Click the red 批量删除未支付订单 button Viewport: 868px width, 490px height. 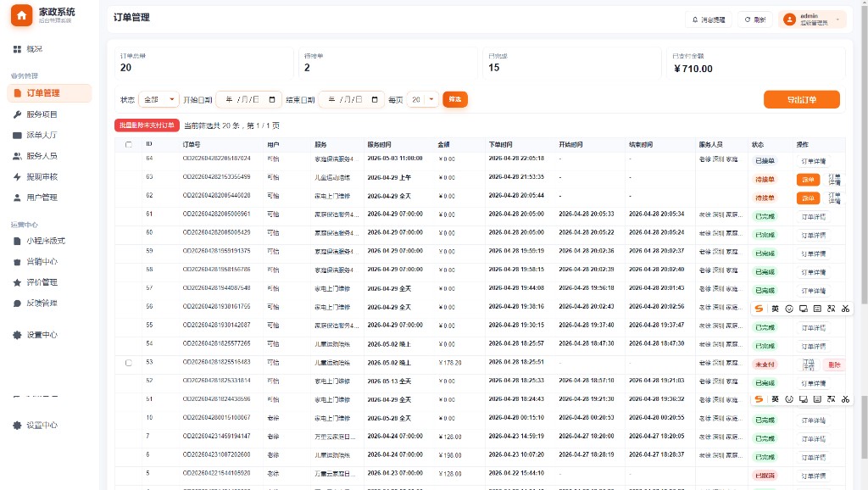point(147,125)
